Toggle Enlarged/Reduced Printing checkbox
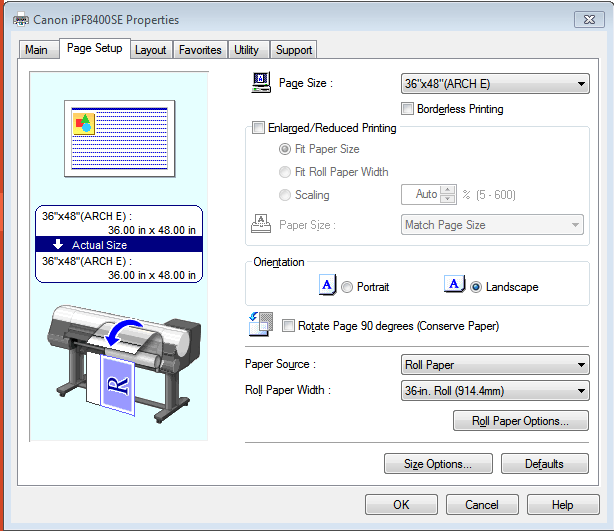614x531 pixels. 258,128
